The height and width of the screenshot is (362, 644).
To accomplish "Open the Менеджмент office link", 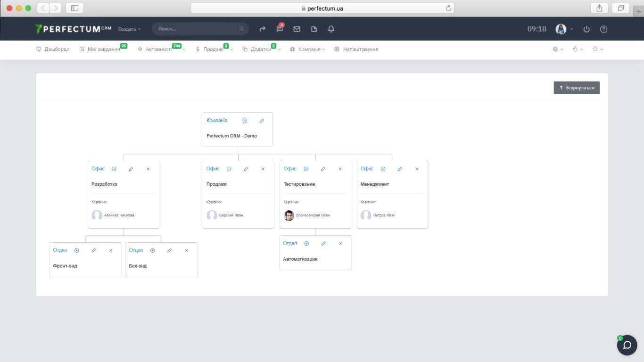I will [367, 169].
